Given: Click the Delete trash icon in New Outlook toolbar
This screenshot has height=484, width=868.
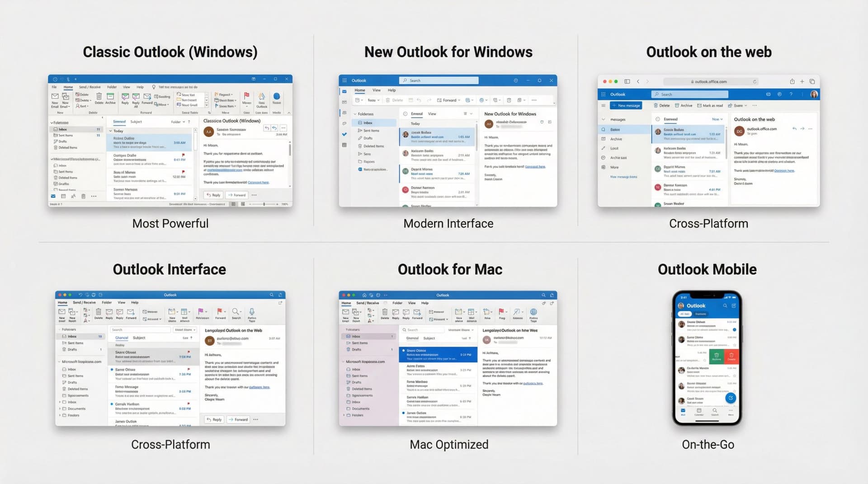Looking at the screenshot, I should 388,100.
